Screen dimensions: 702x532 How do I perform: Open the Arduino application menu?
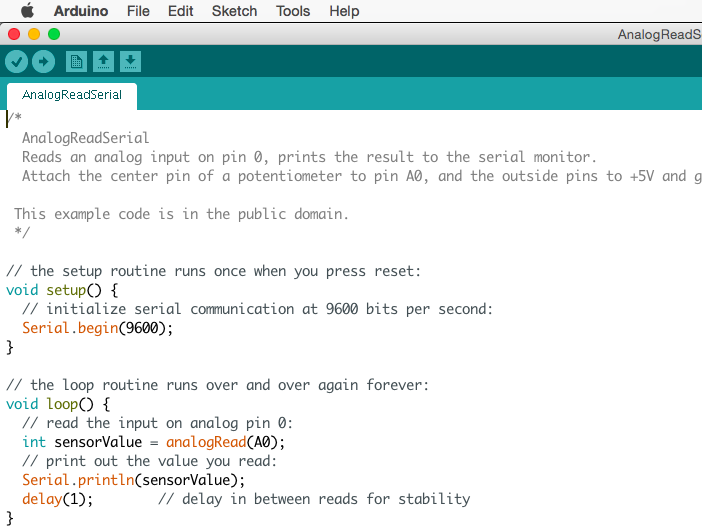click(81, 11)
